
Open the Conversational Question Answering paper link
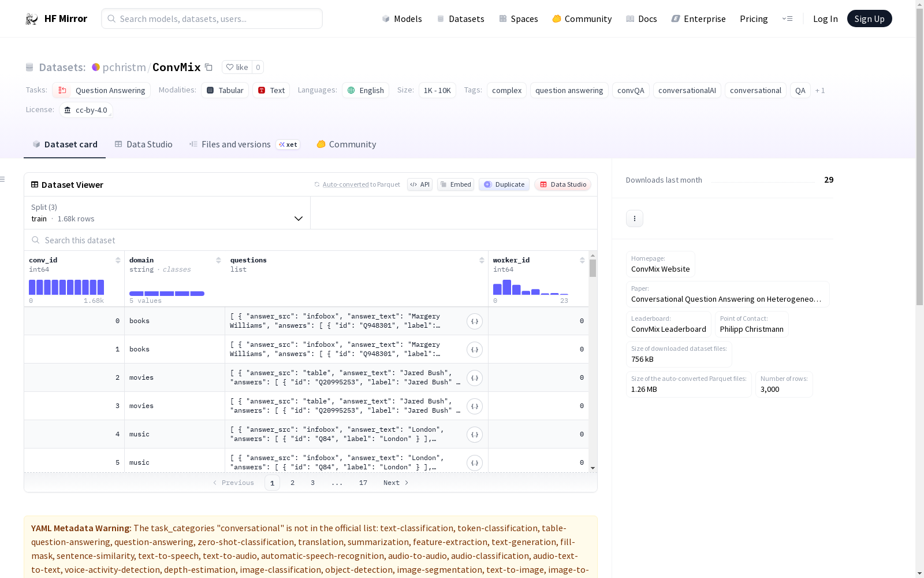point(728,294)
